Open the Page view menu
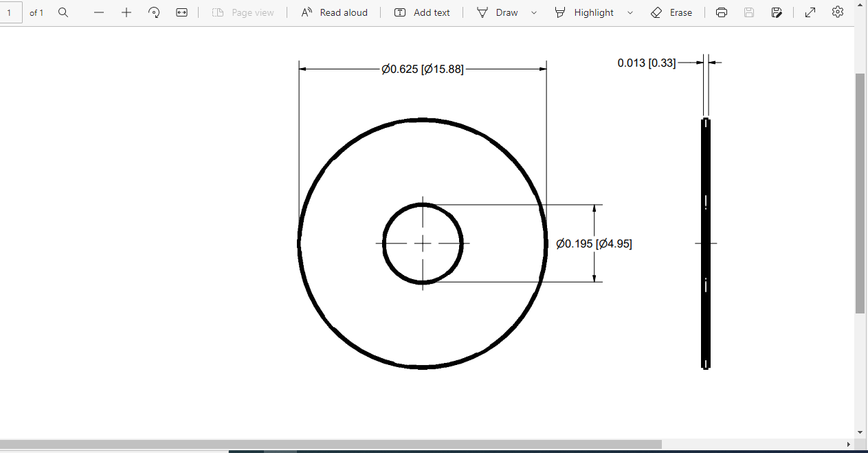The width and height of the screenshot is (868, 453). (243, 12)
